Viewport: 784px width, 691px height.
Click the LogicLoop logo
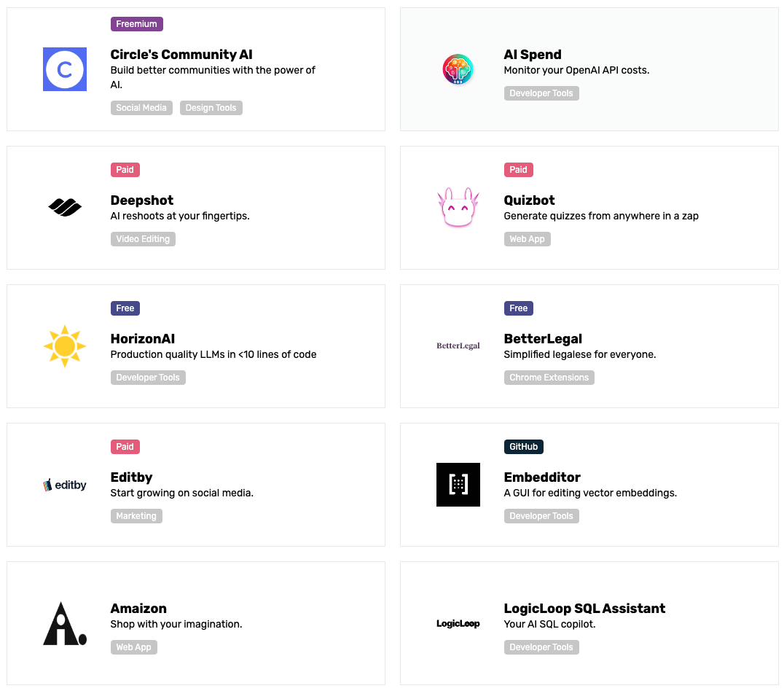tap(458, 623)
